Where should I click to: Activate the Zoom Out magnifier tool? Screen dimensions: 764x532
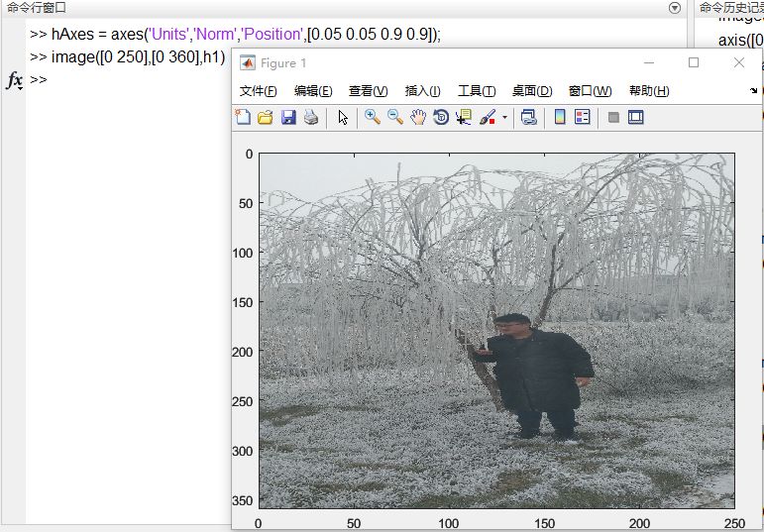coord(395,117)
